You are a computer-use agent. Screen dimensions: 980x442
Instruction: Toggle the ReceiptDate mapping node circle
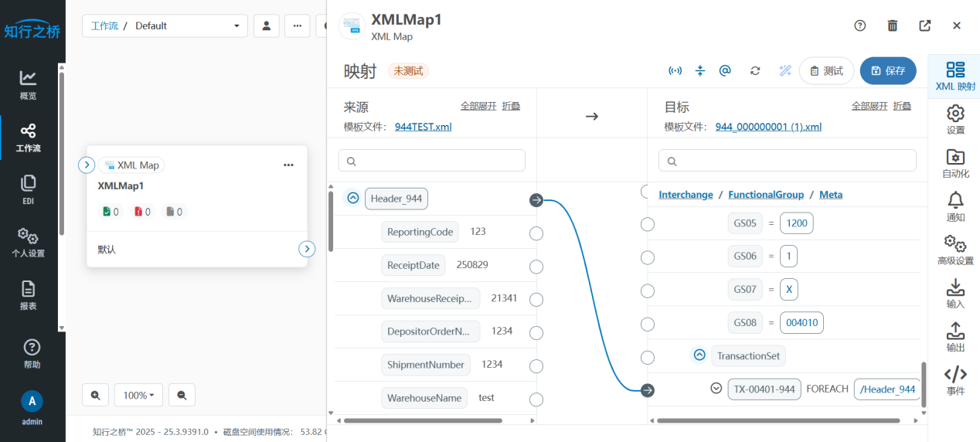coord(536,267)
